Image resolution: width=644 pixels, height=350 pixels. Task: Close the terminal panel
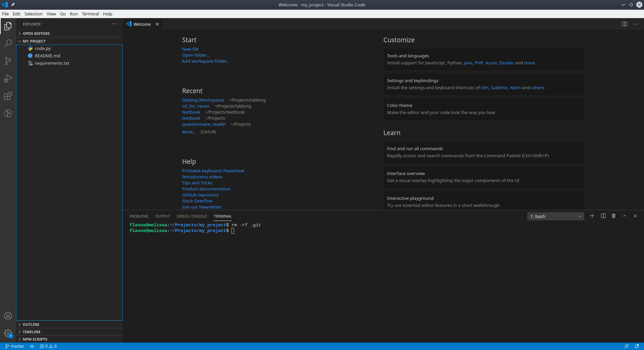pyautogui.click(x=635, y=216)
